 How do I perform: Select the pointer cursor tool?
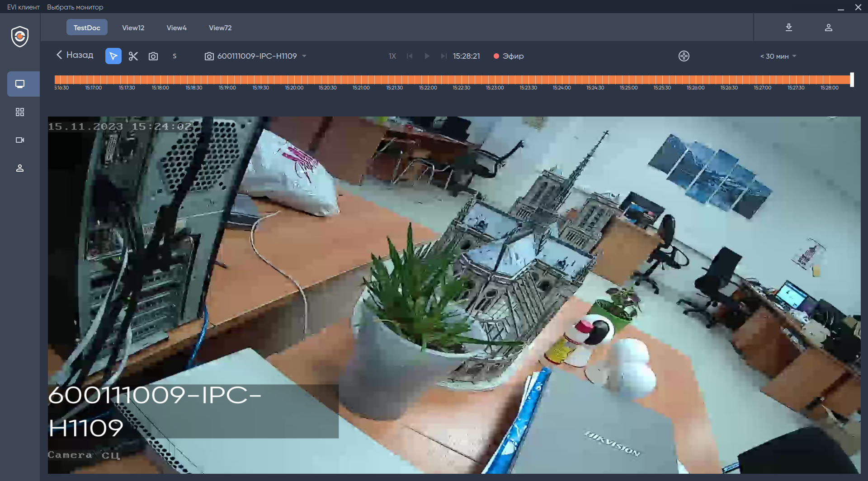[x=113, y=56]
